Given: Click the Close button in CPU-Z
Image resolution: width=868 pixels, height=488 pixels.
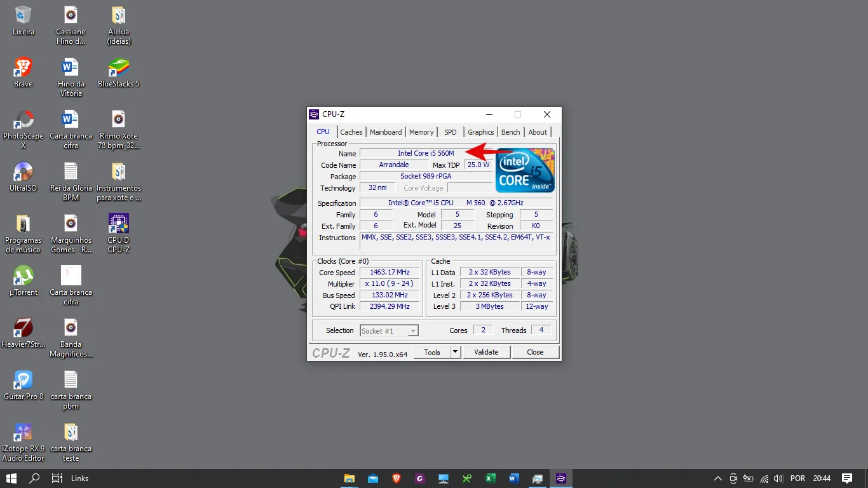Looking at the screenshot, I should (x=535, y=352).
